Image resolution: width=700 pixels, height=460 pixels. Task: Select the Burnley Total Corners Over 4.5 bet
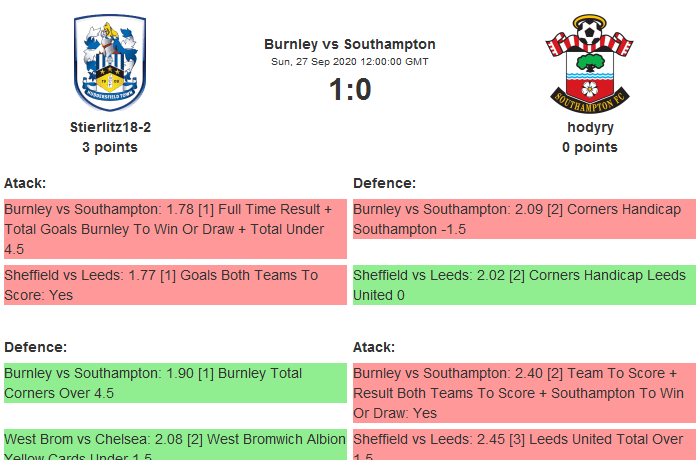pyautogui.click(x=174, y=383)
